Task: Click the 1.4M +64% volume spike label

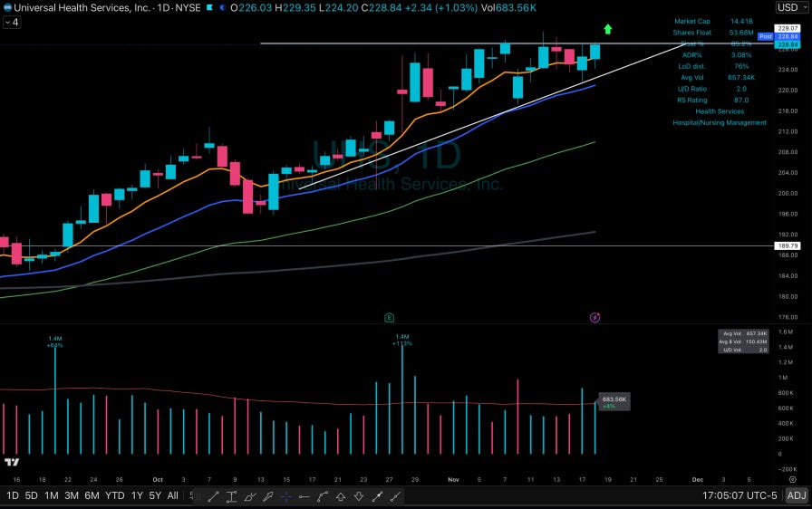Action: coord(55,341)
